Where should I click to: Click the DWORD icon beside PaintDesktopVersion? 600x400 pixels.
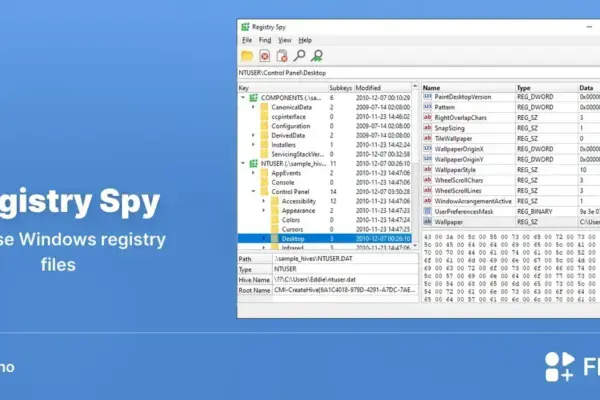pos(427,97)
